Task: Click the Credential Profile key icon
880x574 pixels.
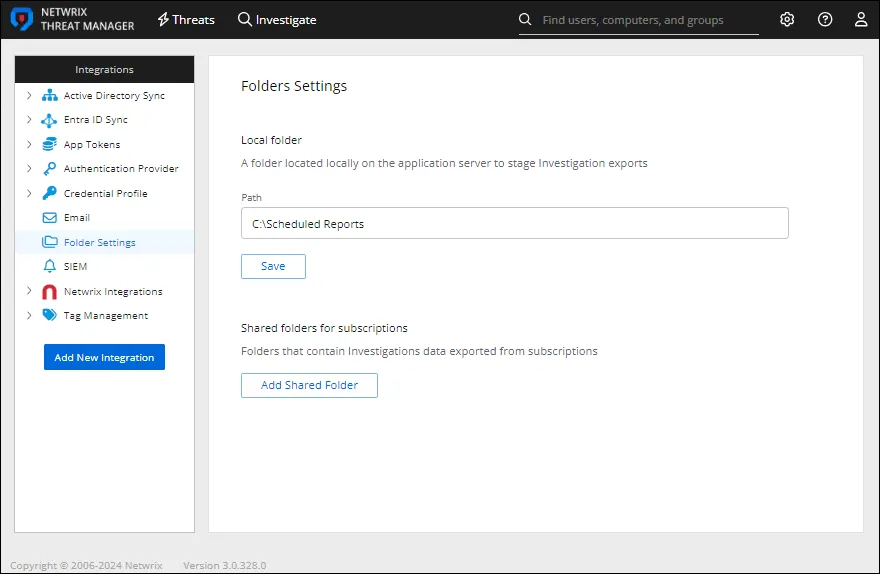Action: coord(49,193)
